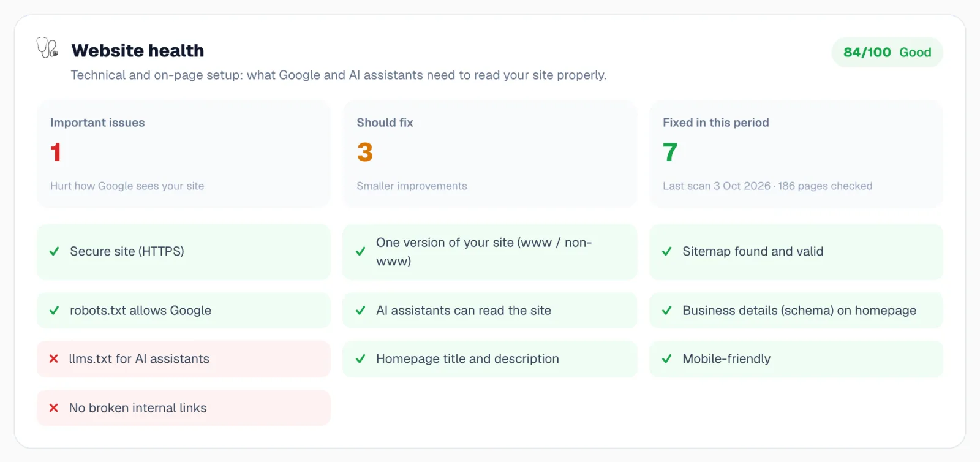
Task: Select the No broken internal links label
Action: 138,407
